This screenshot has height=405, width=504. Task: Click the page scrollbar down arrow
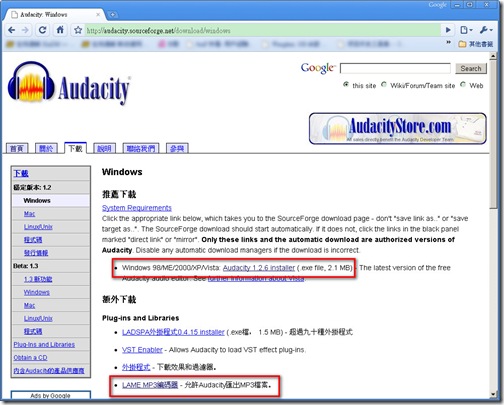click(493, 394)
